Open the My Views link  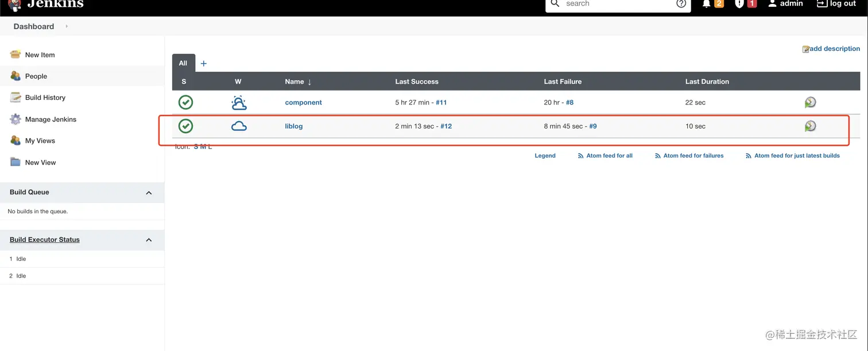pyautogui.click(x=40, y=141)
